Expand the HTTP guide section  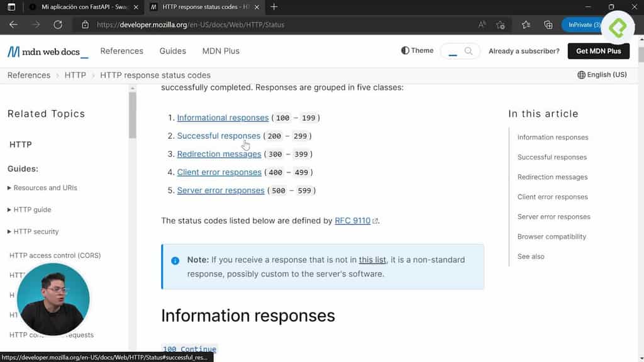tap(29, 210)
